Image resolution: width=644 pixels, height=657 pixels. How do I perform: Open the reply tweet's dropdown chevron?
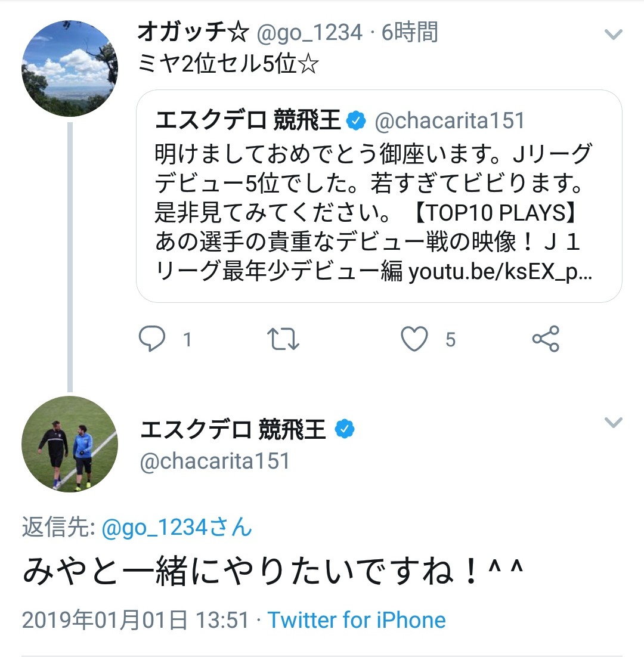(x=613, y=423)
